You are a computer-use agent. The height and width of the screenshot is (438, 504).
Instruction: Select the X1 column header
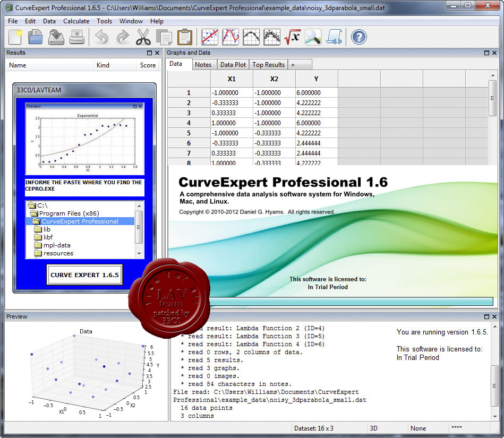(232, 79)
